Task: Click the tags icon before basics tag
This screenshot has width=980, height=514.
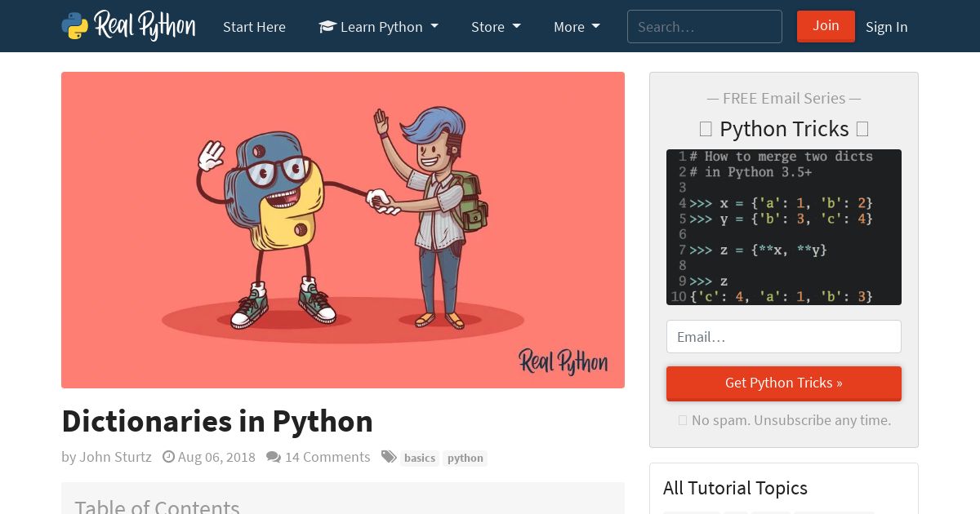Action: 390,457
